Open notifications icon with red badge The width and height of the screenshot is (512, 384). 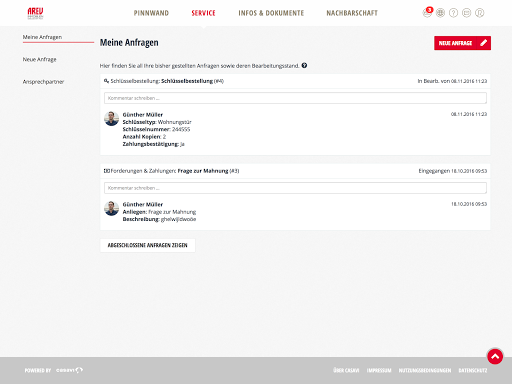tap(428, 13)
